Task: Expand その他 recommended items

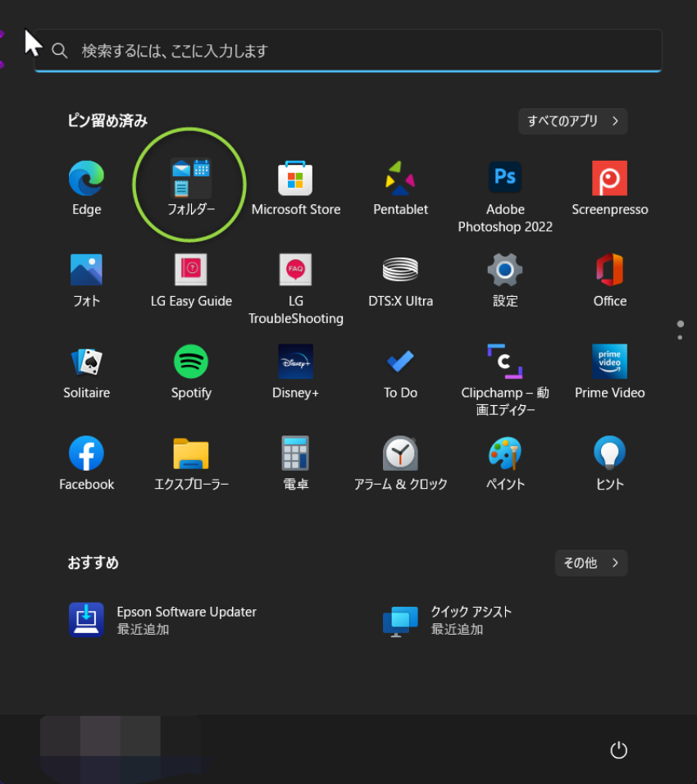Action: tap(591, 563)
